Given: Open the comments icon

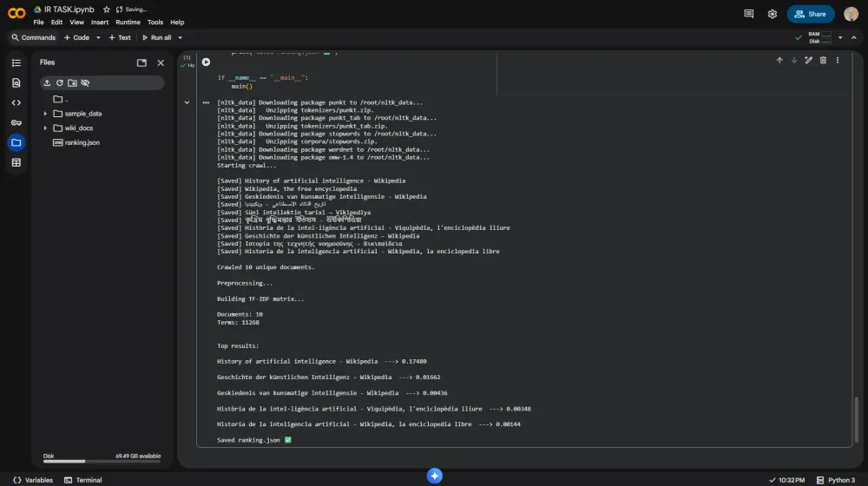Looking at the screenshot, I should click(748, 14).
